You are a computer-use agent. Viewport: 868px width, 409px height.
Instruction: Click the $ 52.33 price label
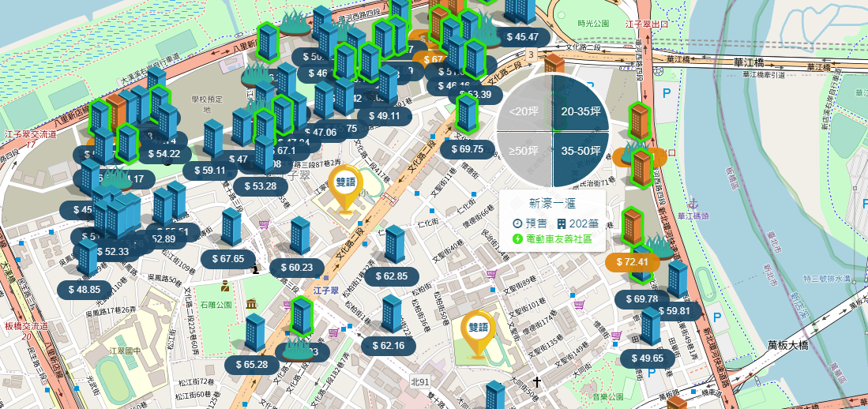click(x=113, y=251)
